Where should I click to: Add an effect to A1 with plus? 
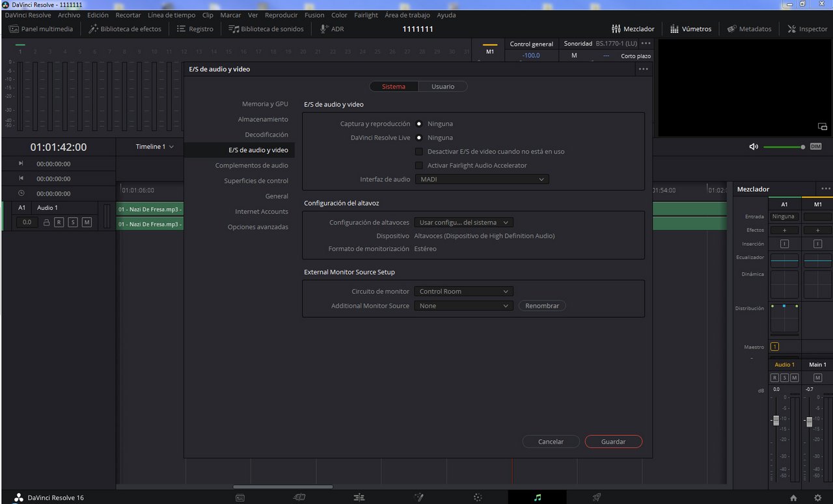pyautogui.click(x=784, y=230)
